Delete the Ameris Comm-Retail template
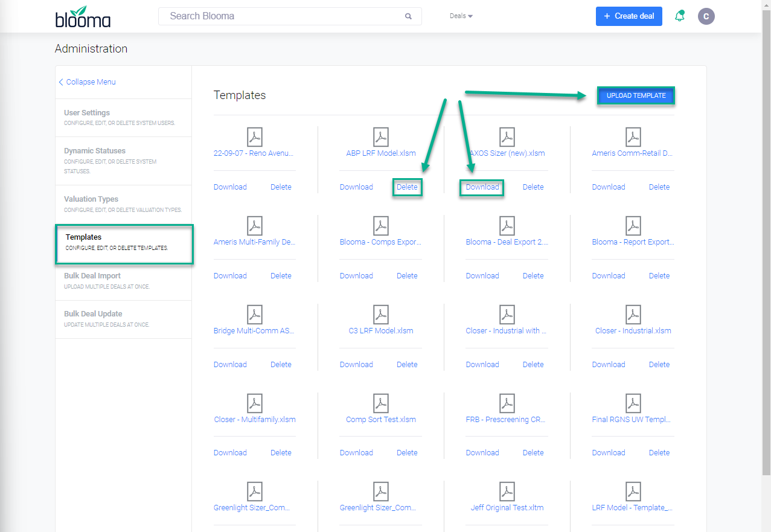 click(659, 187)
